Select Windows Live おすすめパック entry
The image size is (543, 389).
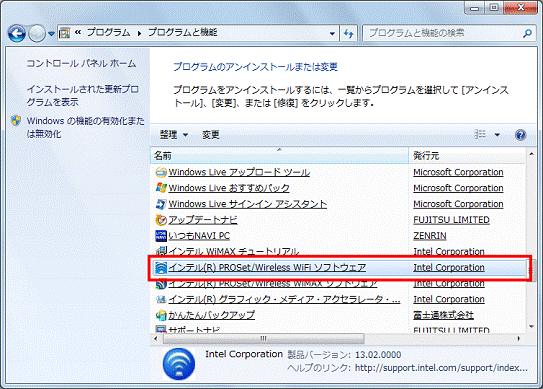pos(229,188)
